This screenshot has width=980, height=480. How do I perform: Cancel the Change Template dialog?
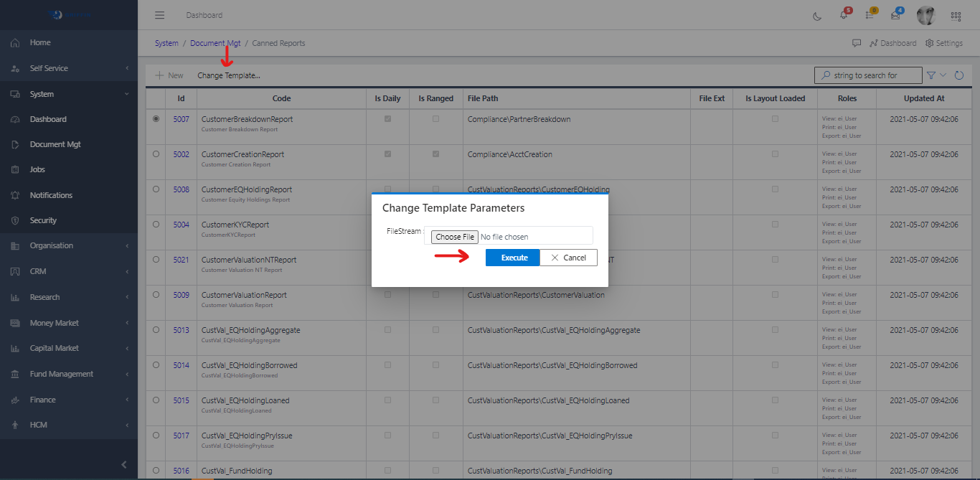(568, 258)
